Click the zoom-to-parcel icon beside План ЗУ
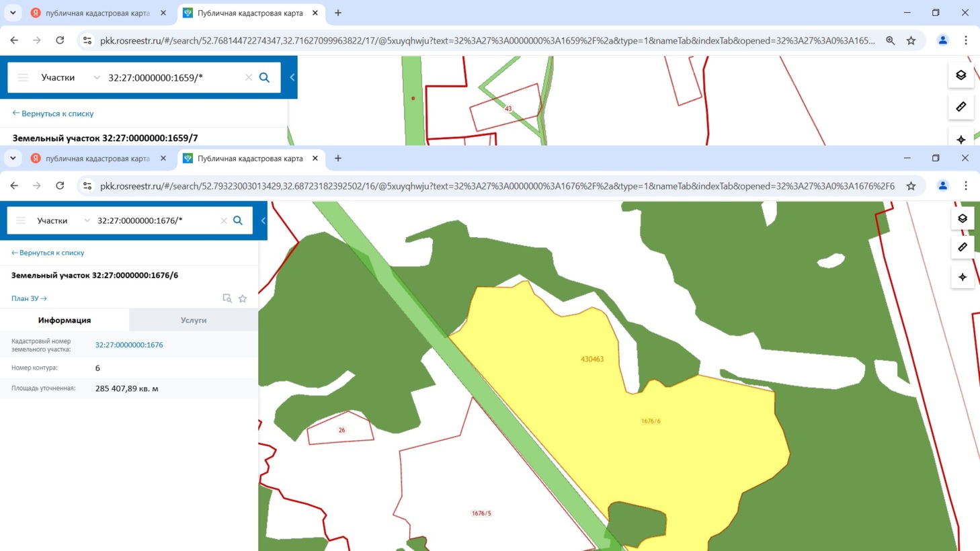Image resolution: width=980 pixels, height=551 pixels. [227, 298]
